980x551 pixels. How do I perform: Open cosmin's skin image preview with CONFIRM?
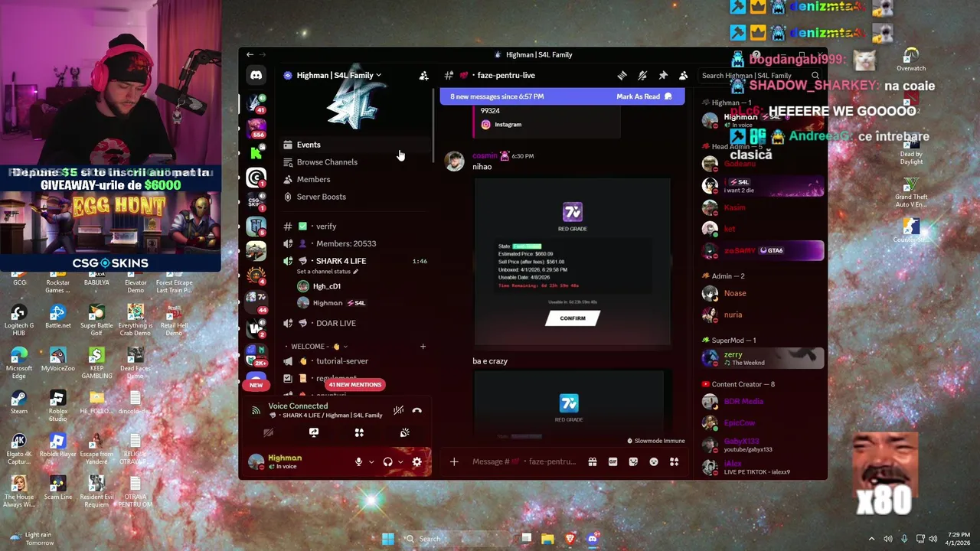[572, 262]
